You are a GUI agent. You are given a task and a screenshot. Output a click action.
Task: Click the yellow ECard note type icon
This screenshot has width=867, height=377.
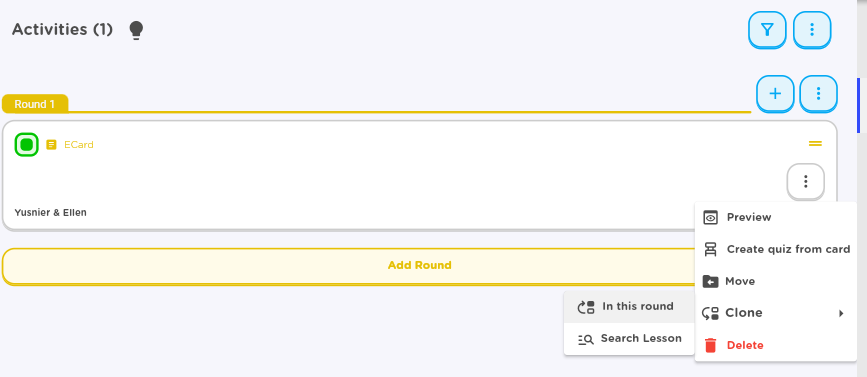51,145
